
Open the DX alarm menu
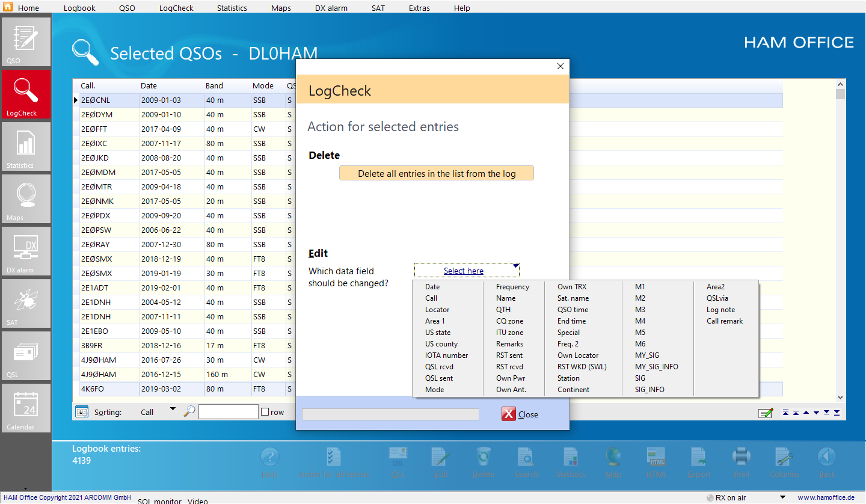[331, 8]
